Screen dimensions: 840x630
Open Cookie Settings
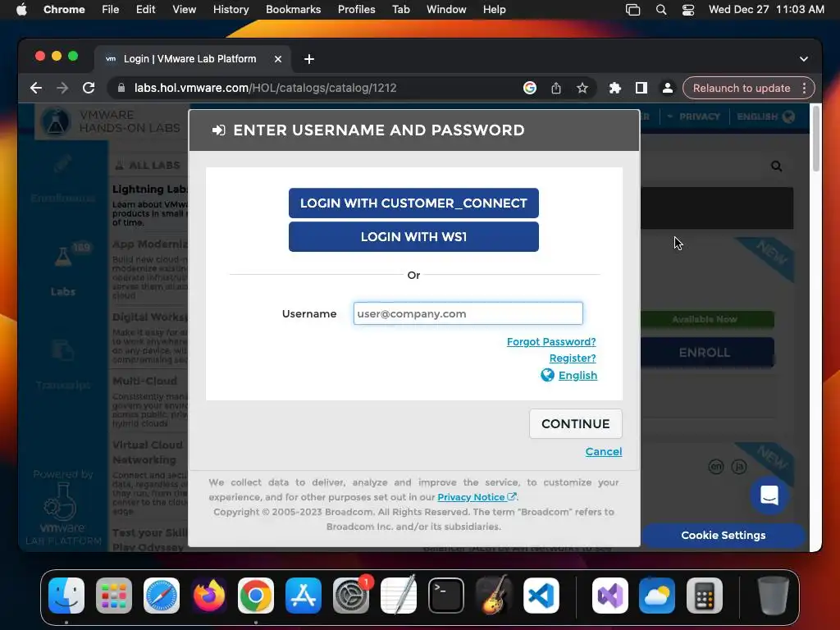tap(723, 535)
